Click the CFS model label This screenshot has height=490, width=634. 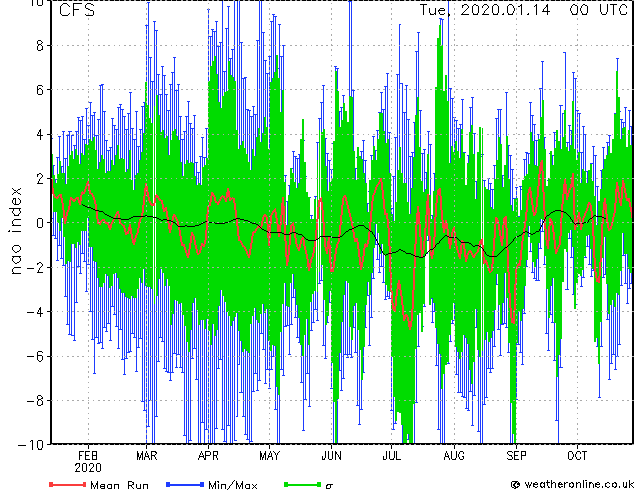point(77,10)
